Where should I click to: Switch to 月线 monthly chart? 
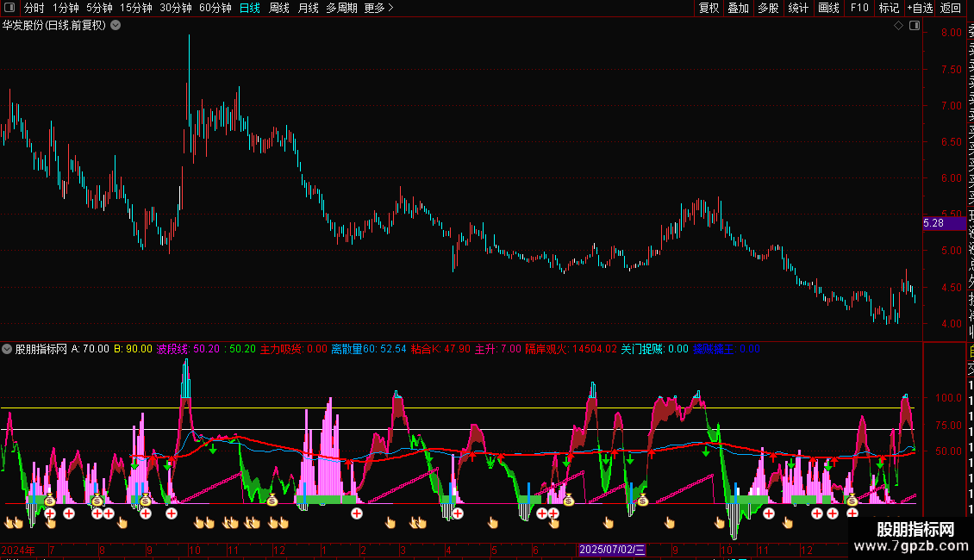(308, 8)
